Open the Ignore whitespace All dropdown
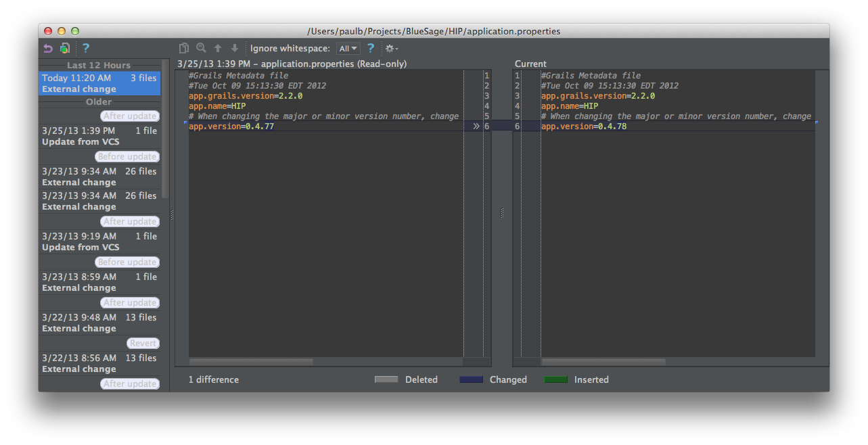 click(x=348, y=49)
